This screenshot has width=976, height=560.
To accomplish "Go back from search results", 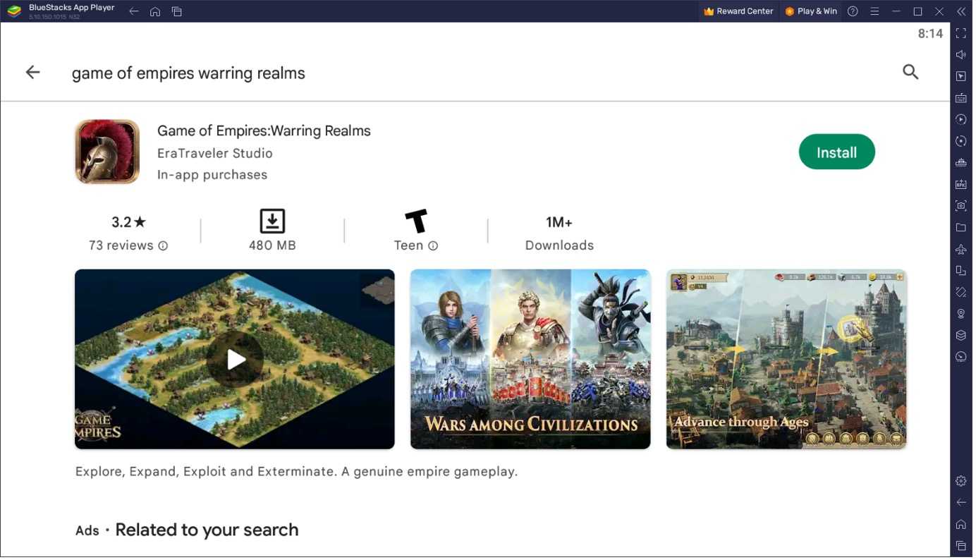I will [33, 73].
